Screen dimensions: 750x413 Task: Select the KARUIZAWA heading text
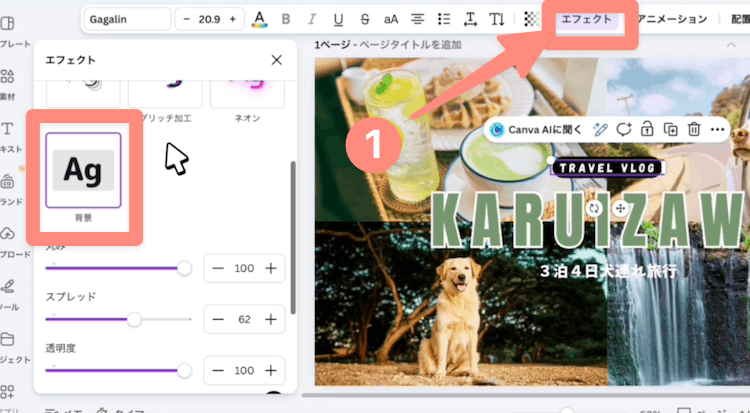pos(590,220)
